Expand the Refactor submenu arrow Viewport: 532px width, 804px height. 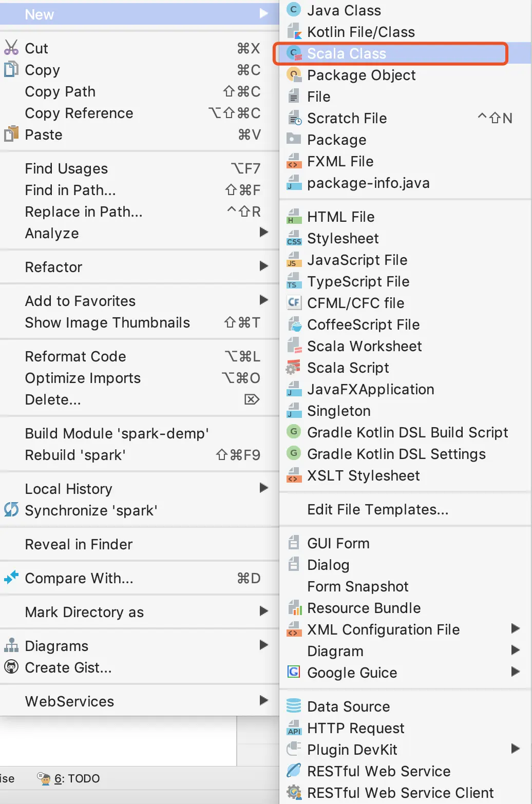click(x=264, y=266)
